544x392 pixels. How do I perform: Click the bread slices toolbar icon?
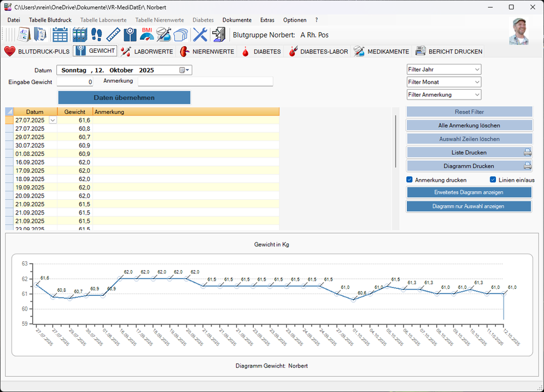[x=180, y=35]
